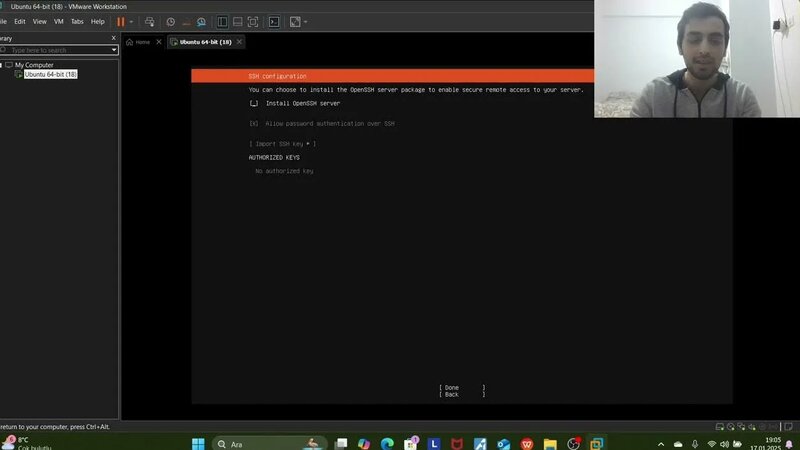Open McAfee from the taskbar
Image resolution: width=800 pixels, height=450 pixels.
click(457, 444)
